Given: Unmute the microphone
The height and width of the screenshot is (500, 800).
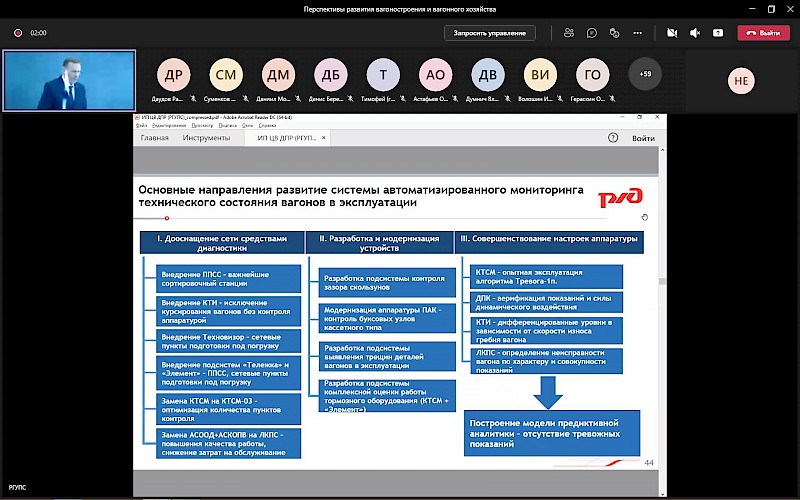Looking at the screenshot, I should (695, 33).
